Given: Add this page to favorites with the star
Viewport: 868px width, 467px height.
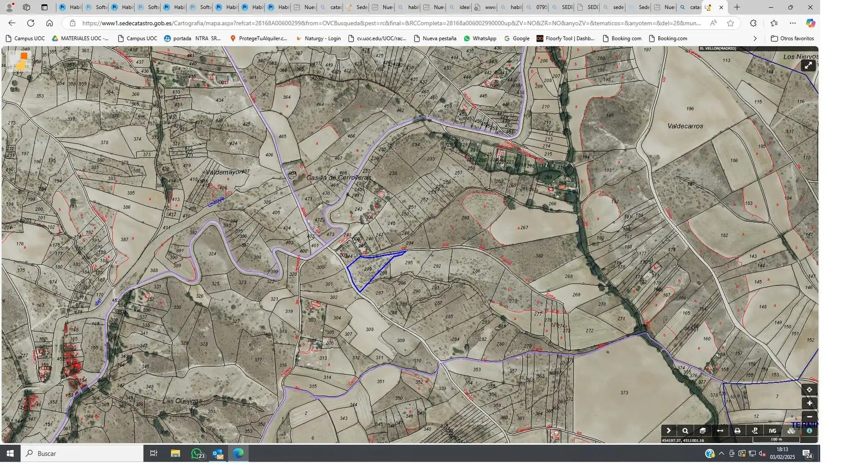Looking at the screenshot, I should pos(731,23).
